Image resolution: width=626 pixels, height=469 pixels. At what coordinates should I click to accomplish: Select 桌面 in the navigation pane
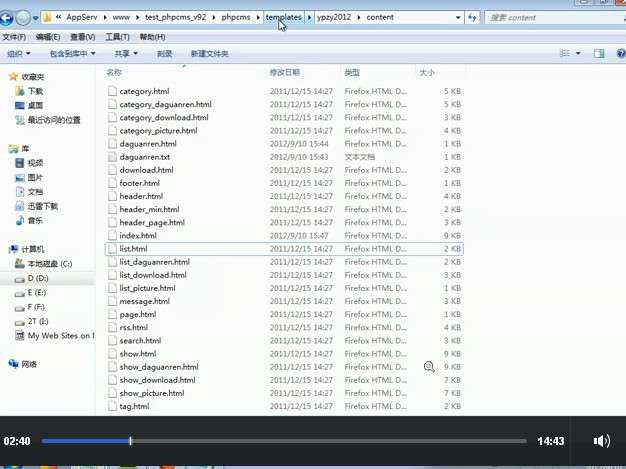(35, 105)
